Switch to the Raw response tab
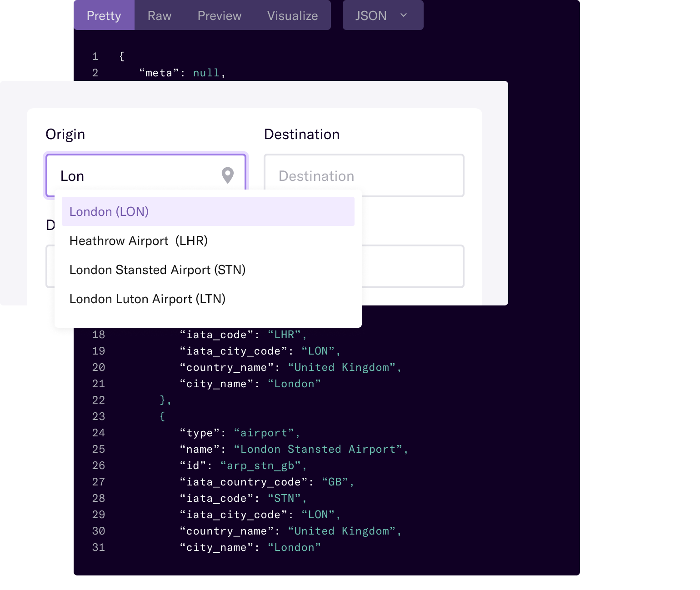700x590 pixels. tap(159, 15)
